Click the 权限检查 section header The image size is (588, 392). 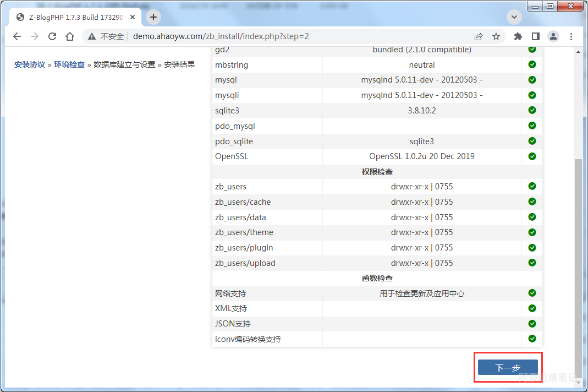(x=377, y=172)
